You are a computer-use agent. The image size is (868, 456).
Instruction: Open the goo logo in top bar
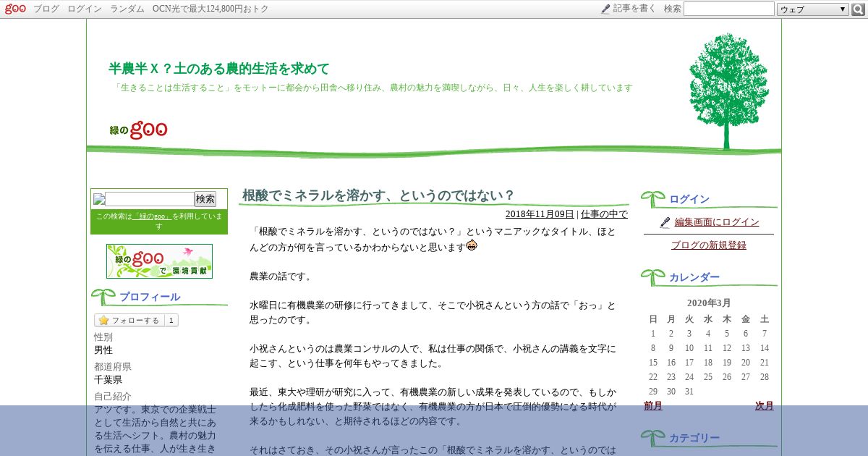(15, 9)
